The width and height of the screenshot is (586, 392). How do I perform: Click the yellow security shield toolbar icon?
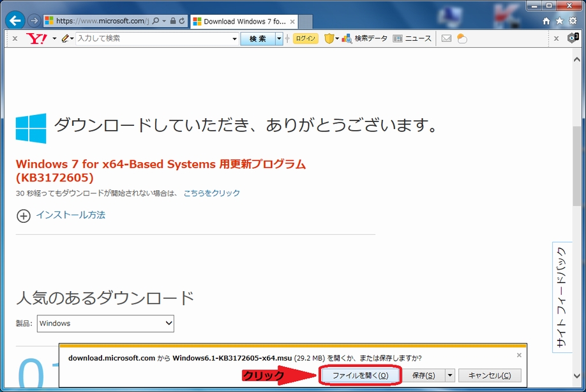(x=329, y=38)
